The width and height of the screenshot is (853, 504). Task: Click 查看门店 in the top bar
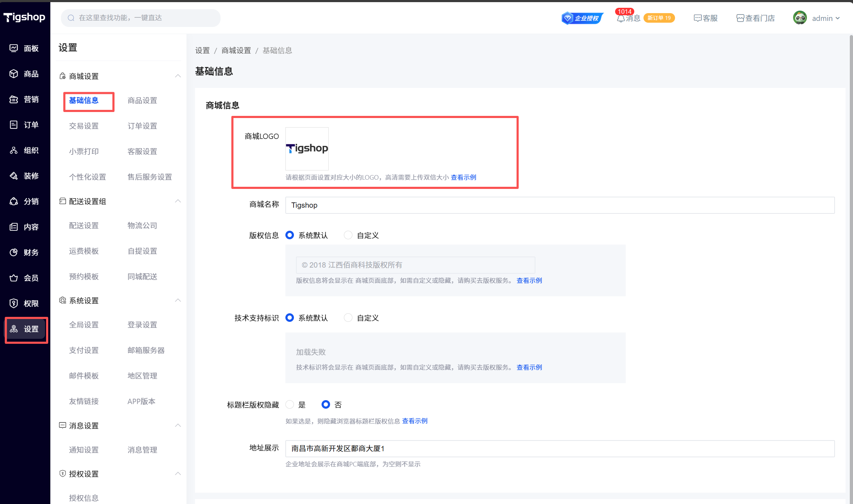pos(755,18)
